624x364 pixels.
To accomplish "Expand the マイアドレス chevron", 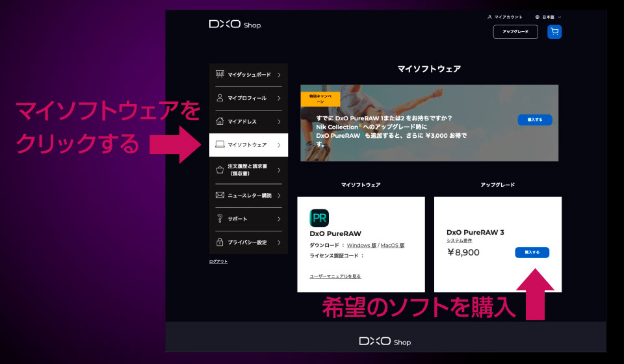I will pyautogui.click(x=279, y=122).
